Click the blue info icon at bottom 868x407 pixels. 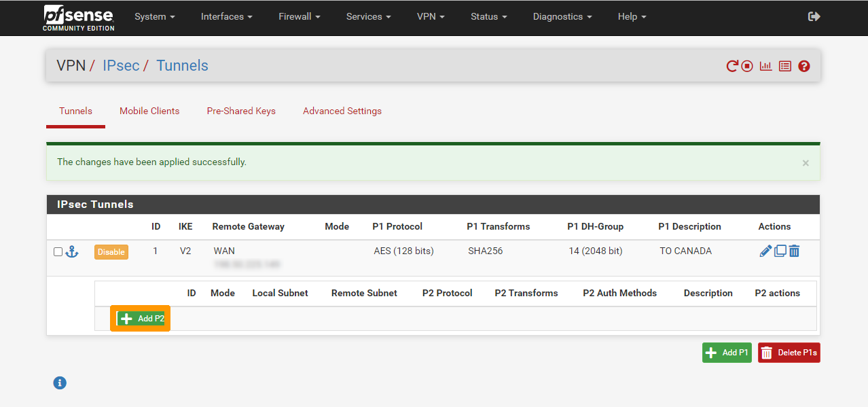[60, 383]
